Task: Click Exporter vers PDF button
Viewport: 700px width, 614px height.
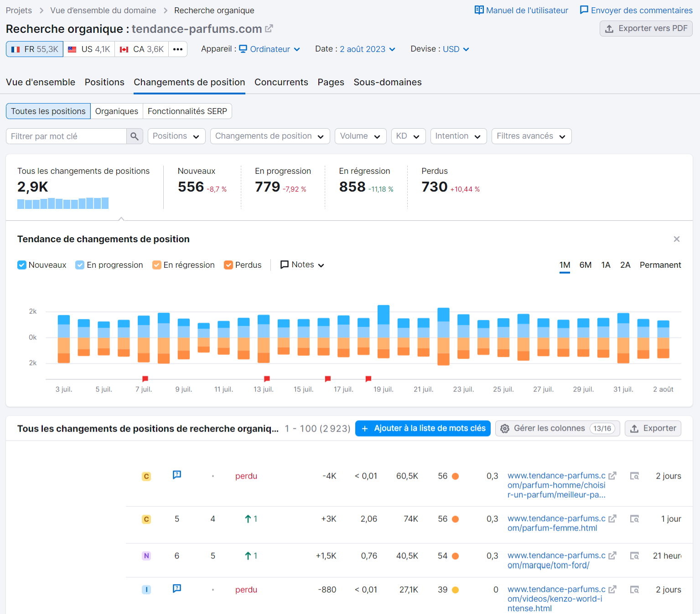Action: tap(646, 28)
